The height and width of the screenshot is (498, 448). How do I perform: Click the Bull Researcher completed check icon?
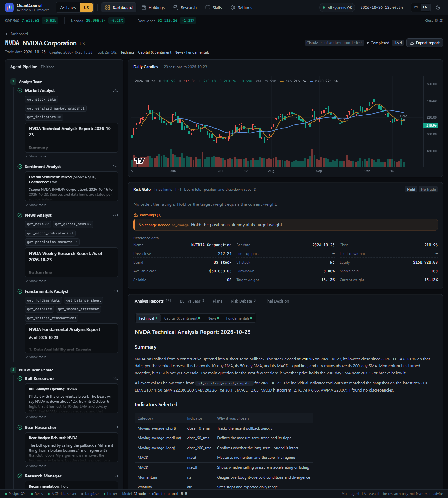coord(20,378)
